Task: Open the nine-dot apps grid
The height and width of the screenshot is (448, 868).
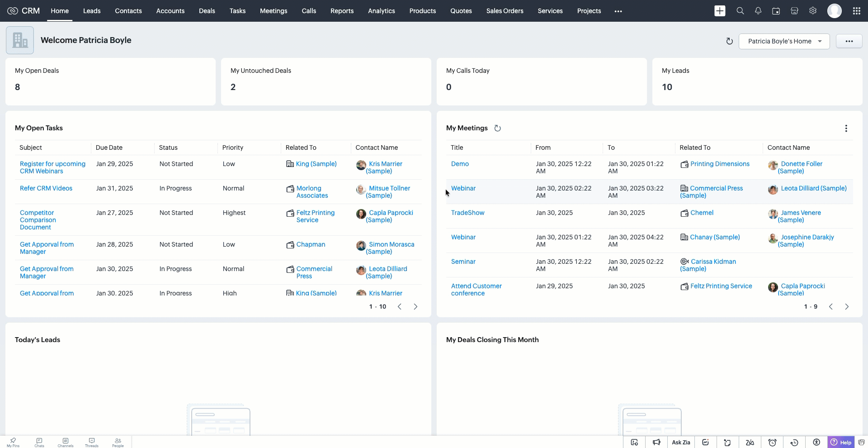Action: 857,11
